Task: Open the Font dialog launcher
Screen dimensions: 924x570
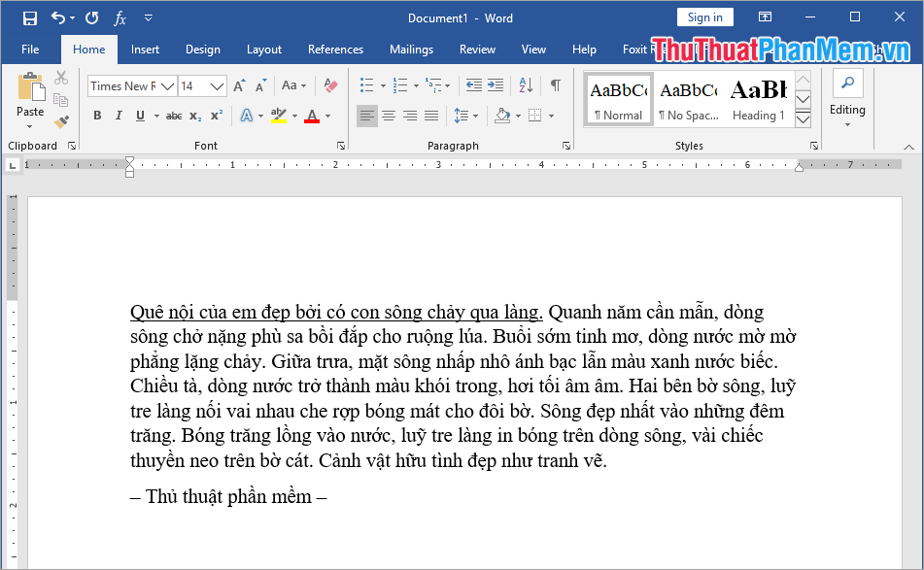Action: click(341, 146)
